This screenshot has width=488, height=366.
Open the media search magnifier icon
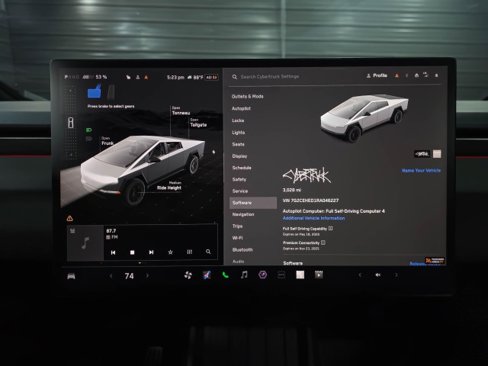coord(208,252)
